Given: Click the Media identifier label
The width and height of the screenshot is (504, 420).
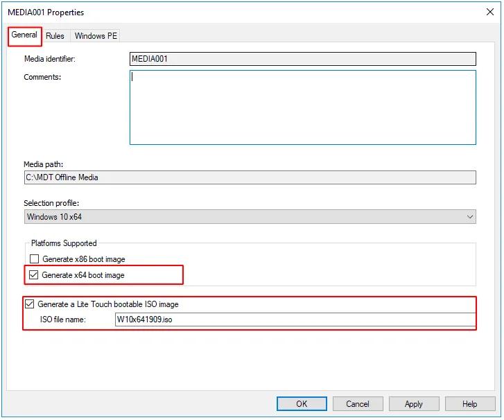Looking at the screenshot, I should pyautogui.click(x=50, y=59).
